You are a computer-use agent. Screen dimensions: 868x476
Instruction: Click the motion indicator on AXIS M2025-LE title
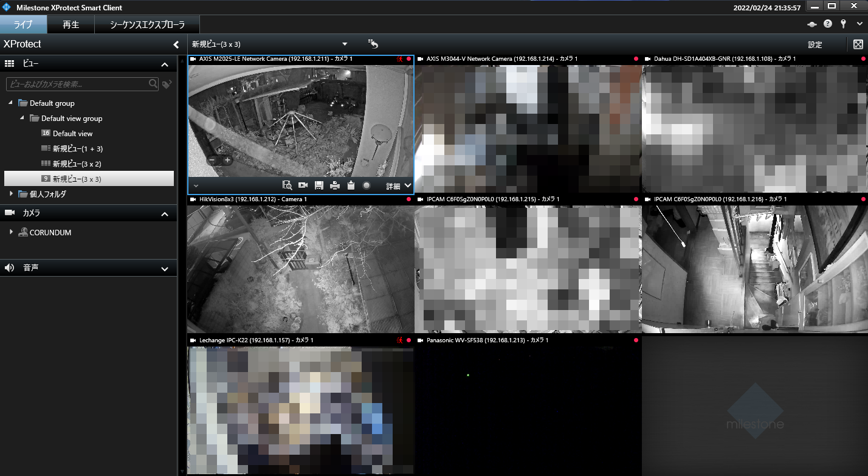tap(399, 59)
